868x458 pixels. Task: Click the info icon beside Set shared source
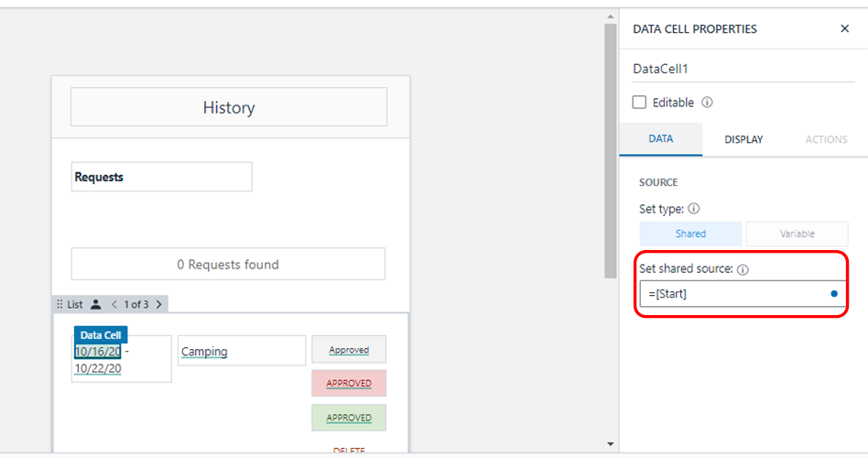click(x=743, y=270)
